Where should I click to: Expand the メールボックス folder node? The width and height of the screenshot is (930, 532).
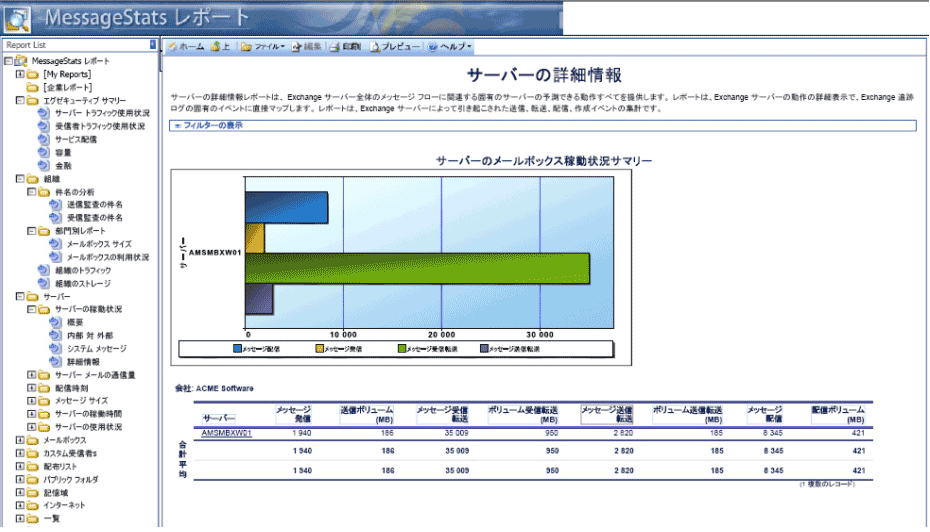click(20, 440)
